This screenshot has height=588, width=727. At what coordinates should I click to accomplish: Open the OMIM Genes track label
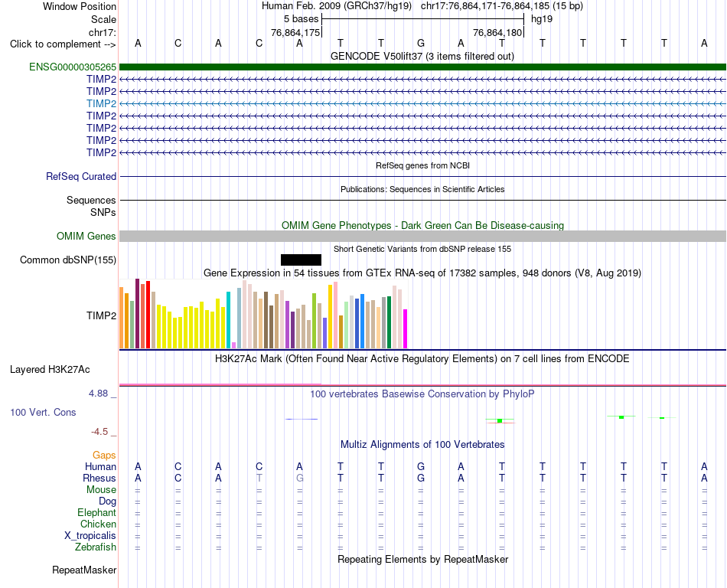point(86,236)
